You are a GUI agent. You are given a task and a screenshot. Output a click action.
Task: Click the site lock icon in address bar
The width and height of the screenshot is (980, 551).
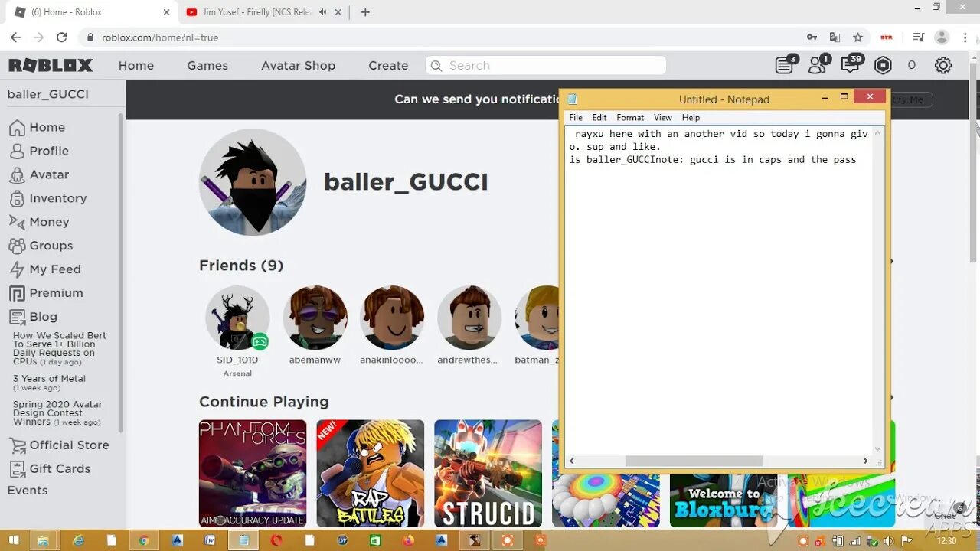click(90, 37)
